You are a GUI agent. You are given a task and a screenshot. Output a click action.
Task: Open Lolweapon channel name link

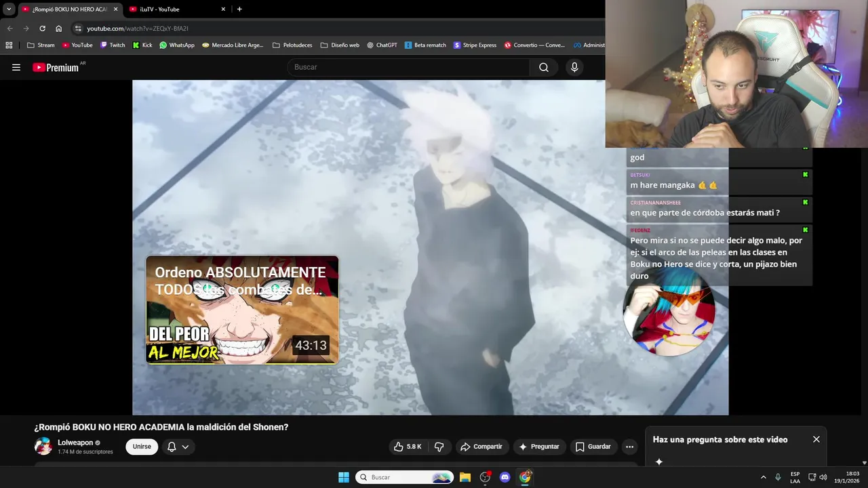pyautogui.click(x=75, y=443)
